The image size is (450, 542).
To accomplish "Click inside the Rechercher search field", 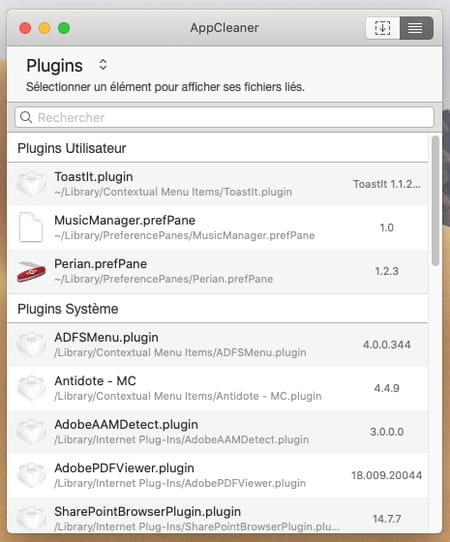I will pyautogui.click(x=225, y=117).
